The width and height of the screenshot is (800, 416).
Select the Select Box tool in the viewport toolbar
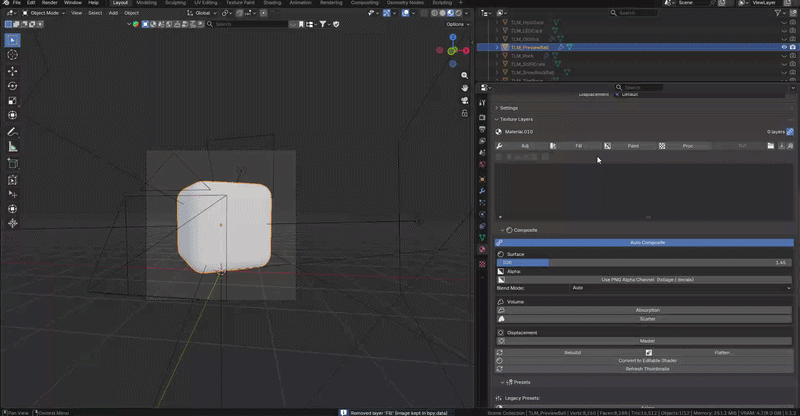[x=13, y=40]
